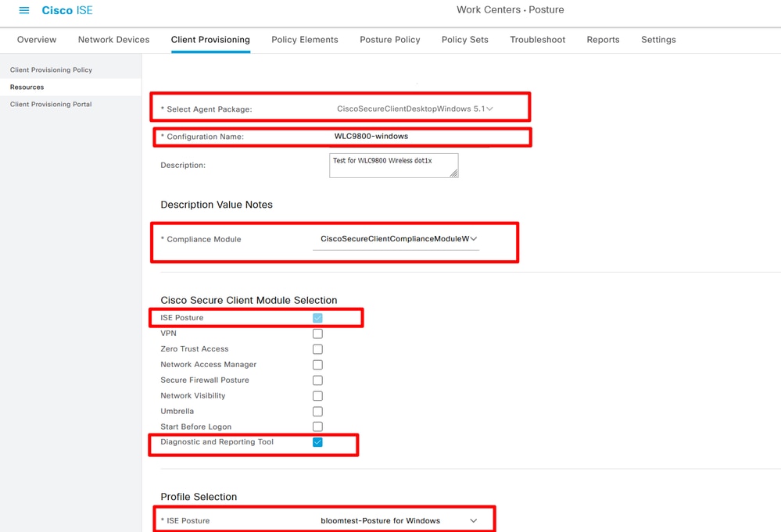This screenshot has width=781, height=532.
Task: Open Client Provisioning Policy in sidebar
Action: tap(51, 70)
